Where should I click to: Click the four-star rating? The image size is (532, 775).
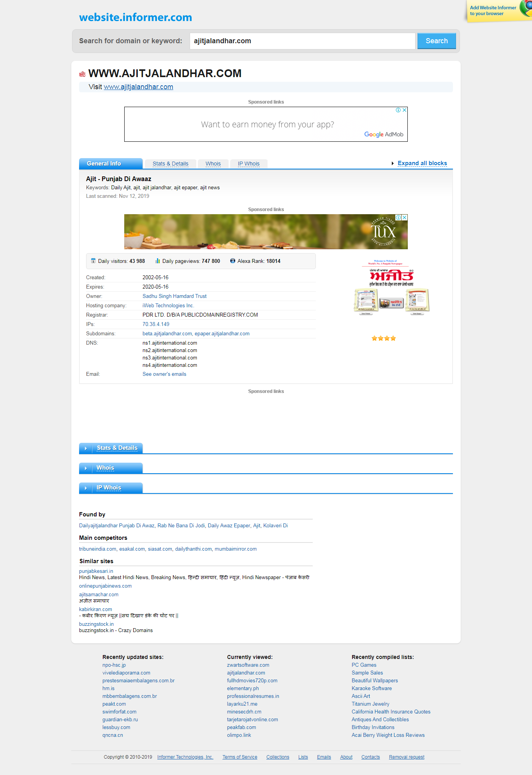coord(384,338)
